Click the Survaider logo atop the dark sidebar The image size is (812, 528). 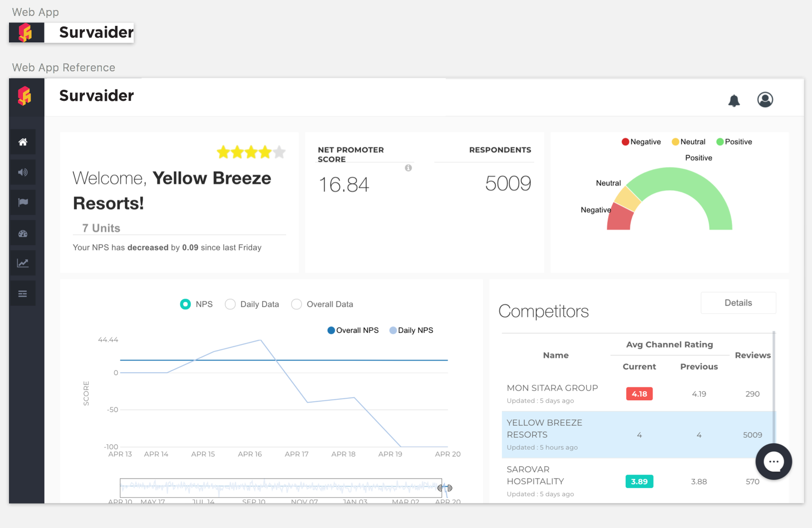[25, 96]
